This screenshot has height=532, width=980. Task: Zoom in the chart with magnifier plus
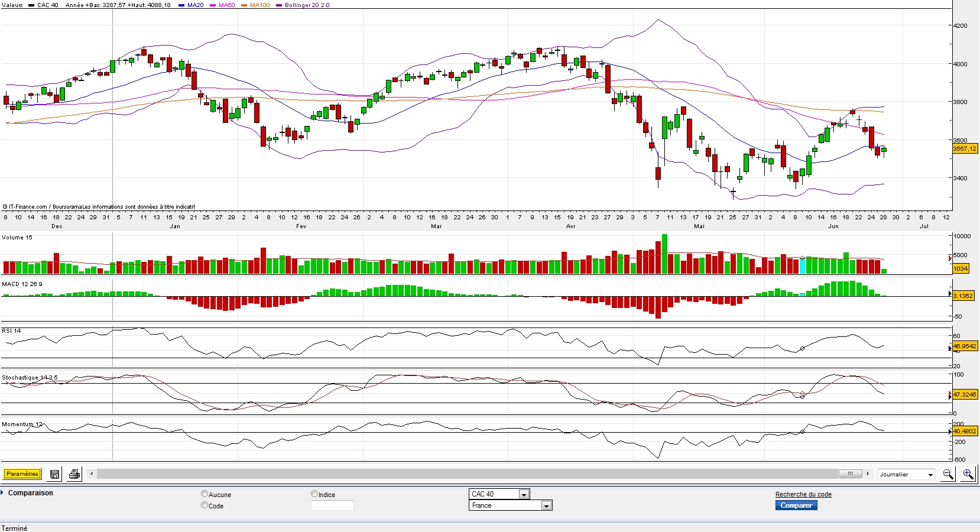(x=968, y=474)
